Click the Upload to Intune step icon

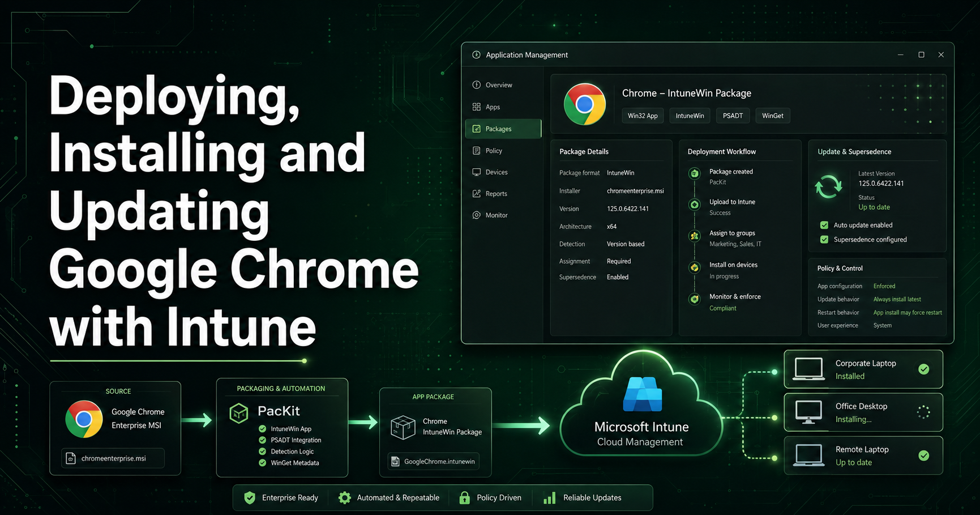[x=694, y=205]
